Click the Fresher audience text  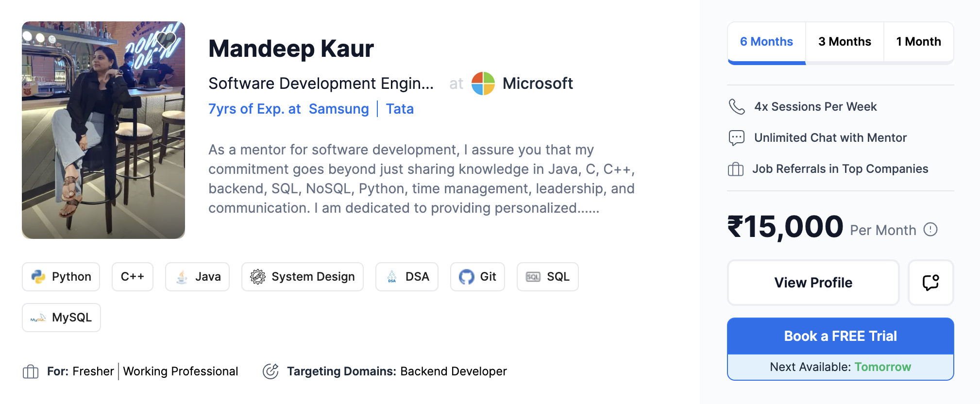[93, 371]
